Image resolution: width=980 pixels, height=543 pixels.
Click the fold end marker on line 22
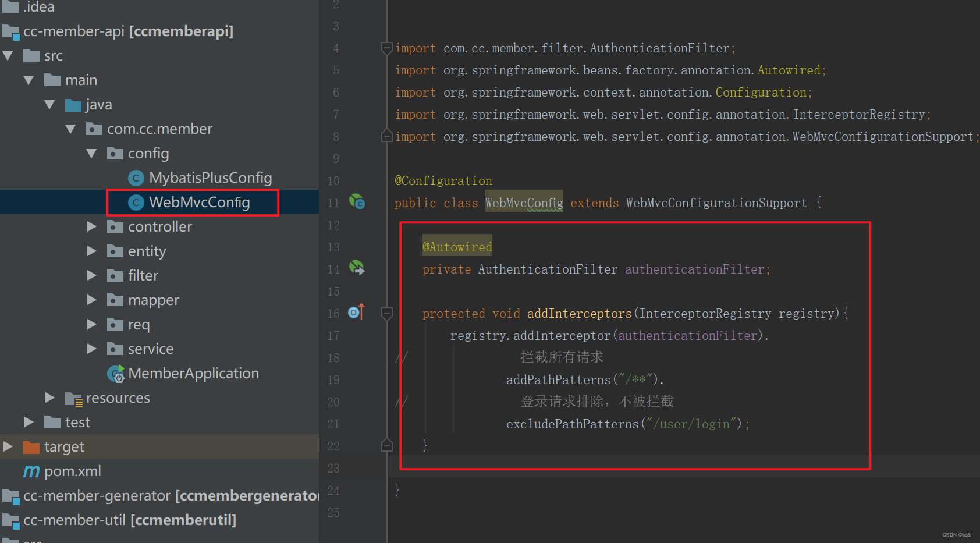tap(386, 445)
